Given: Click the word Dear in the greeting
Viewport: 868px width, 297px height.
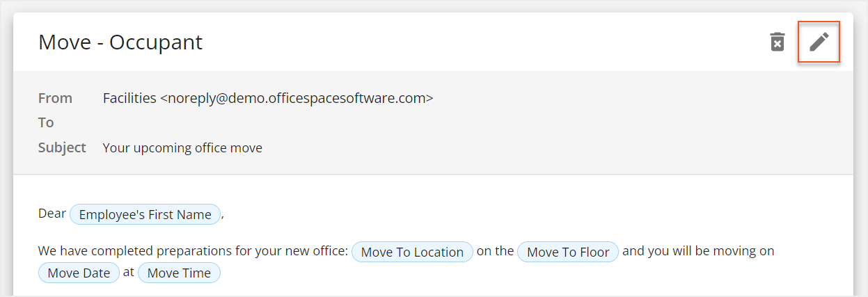Looking at the screenshot, I should tap(52, 214).
